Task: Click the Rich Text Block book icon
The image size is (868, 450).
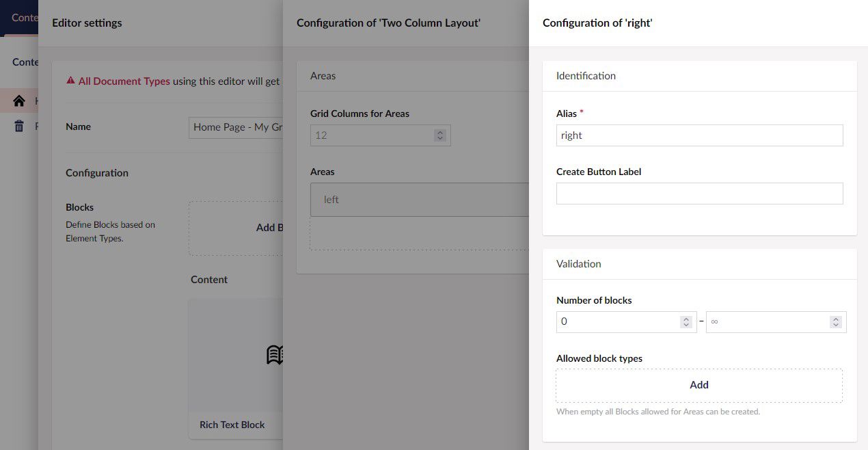Action: (275, 354)
